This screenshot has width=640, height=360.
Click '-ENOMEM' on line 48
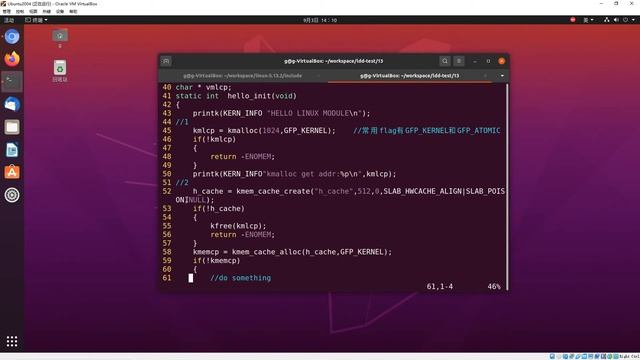tap(256, 157)
